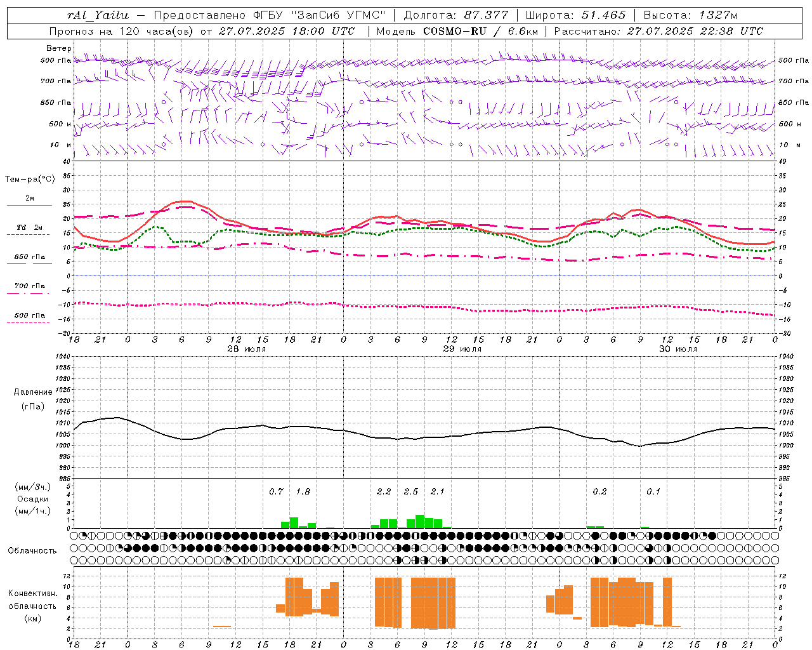This screenshot has width=812, height=650.
Task: Click the 700 гПа temperature legend line
Action: [x=29, y=293]
